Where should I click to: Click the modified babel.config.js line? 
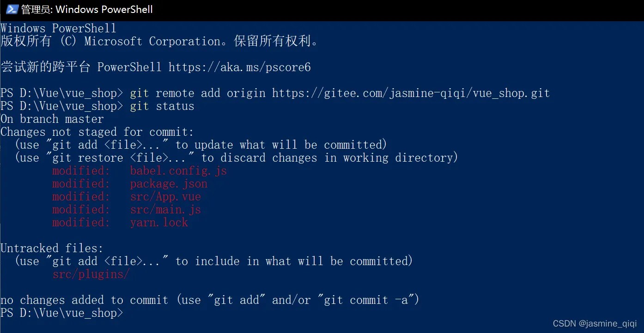(x=140, y=171)
